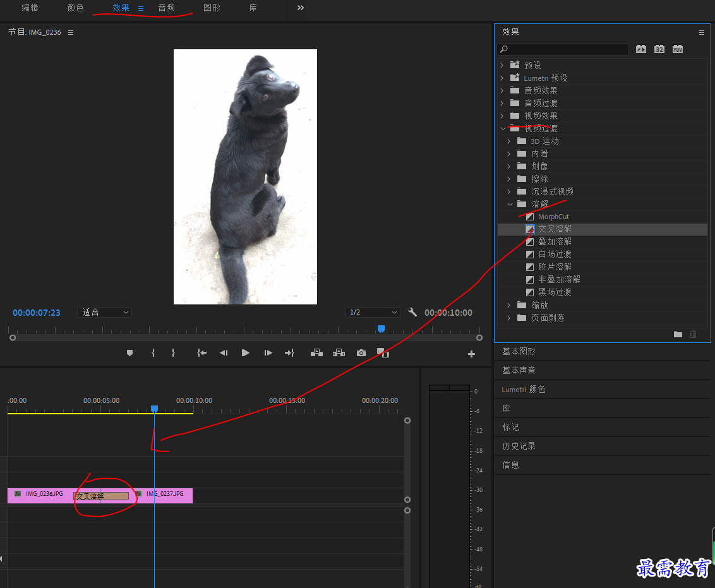Open Lumetri 颜色 panel
715x588 pixels.
point(524,389)
